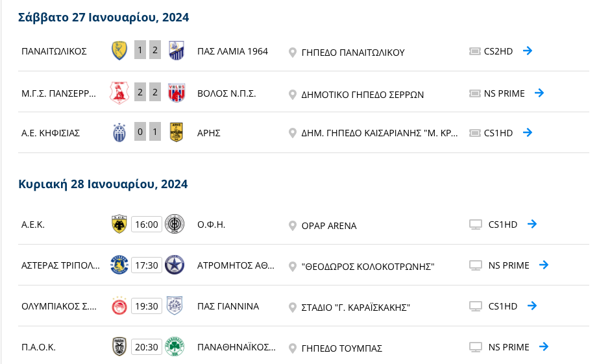Open match details arrow for Panserraikos–Volos
This screenshot has height=364, width=599.
tap(539, 93)
